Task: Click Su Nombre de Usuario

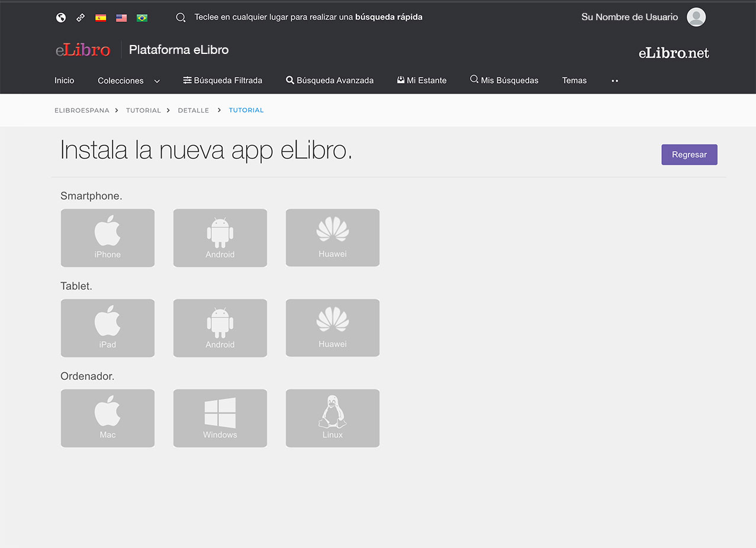Action: (x=630, y=17)
